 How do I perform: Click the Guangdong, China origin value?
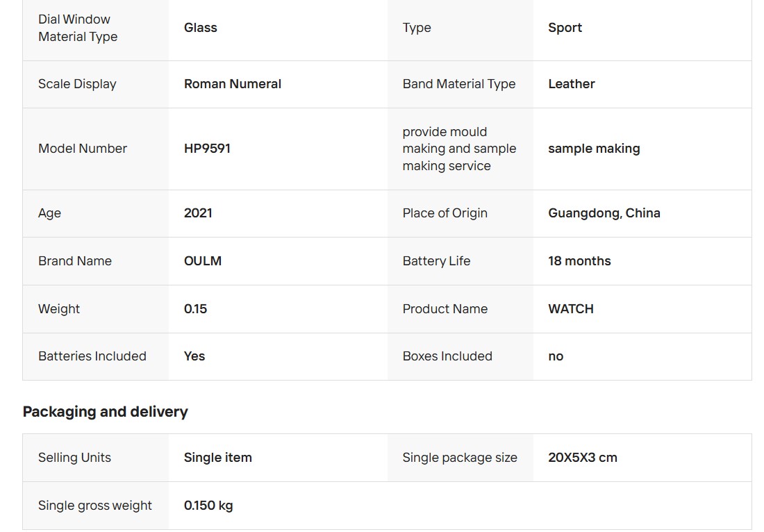click(604, 213)
